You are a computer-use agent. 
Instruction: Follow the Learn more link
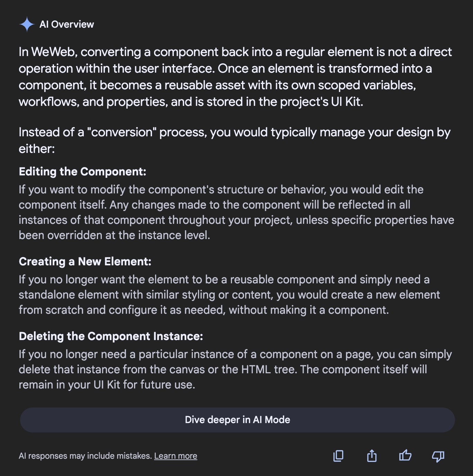pyautogui.click(x=176, y=456)
